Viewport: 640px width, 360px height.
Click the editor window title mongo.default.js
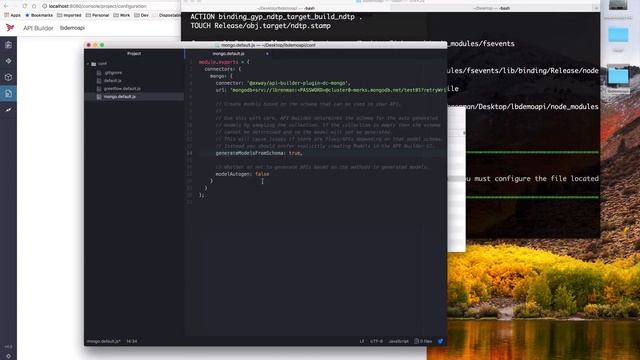(267, 45)
